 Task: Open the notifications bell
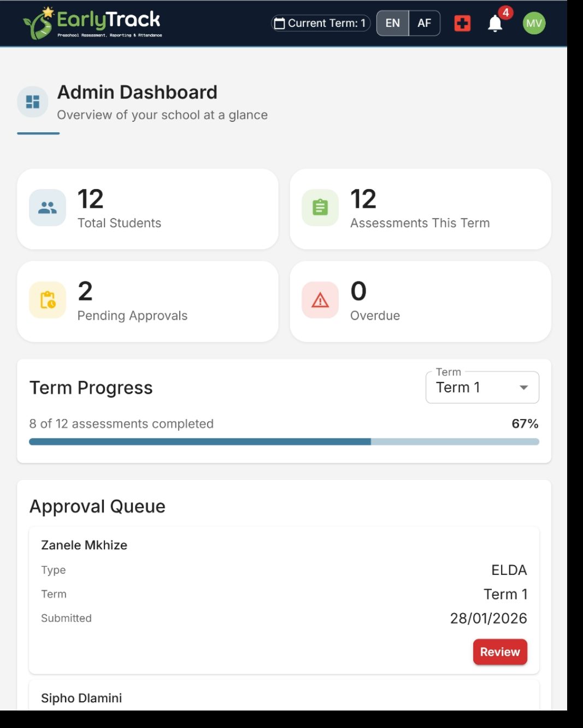(494, 24)
